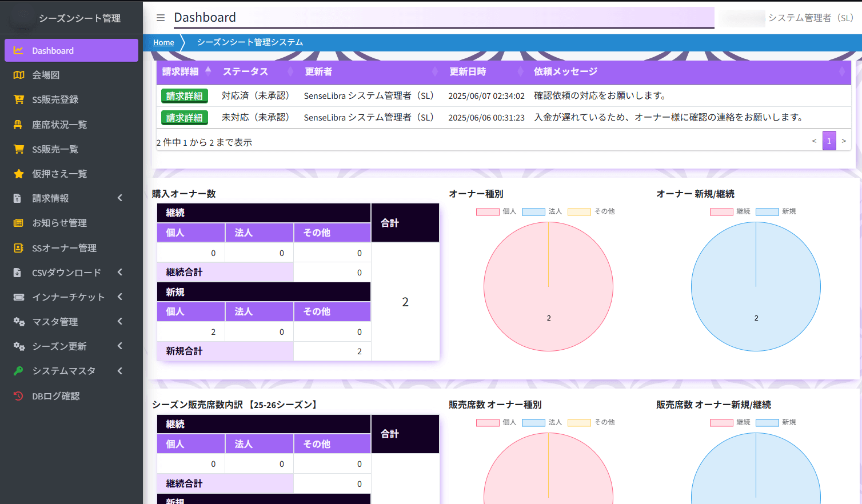Click the 会場図 map icon
The height and width of the screenshot is (504, 862).
19,75
